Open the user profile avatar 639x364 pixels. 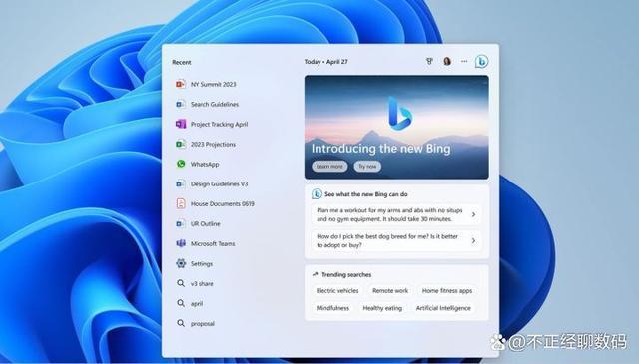(x=447, y=62)
